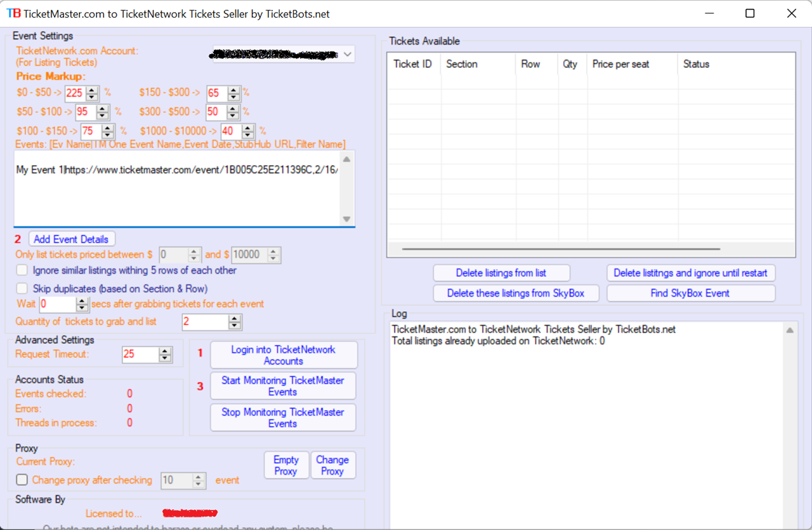
Task: Click the TB application icon in title bar
Action: click(x=13, y=13)
